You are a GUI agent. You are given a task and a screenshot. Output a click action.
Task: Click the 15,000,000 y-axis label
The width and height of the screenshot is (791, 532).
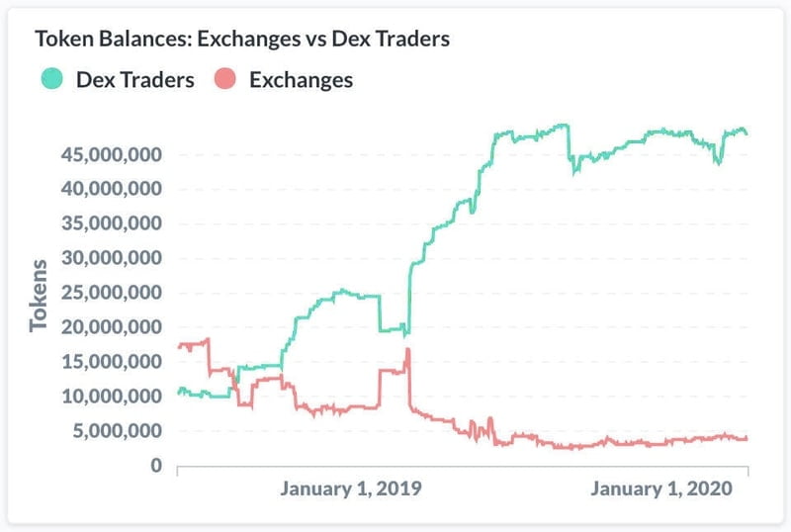112,361
